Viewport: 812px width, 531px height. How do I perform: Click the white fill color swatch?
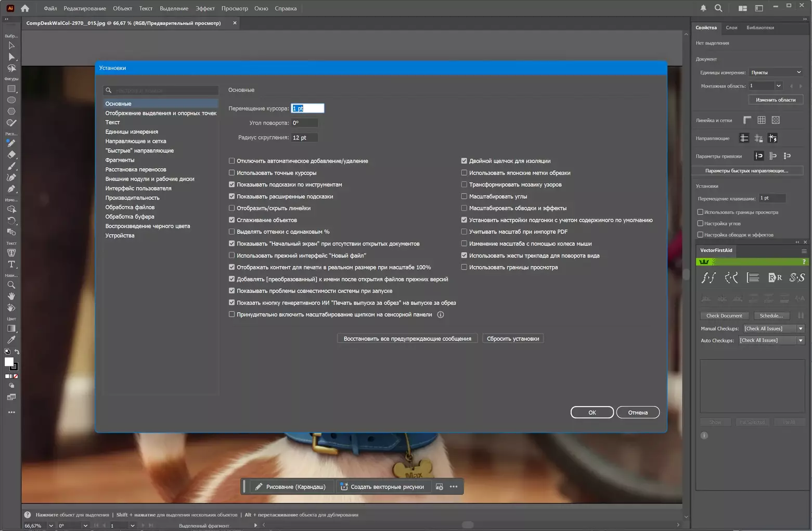(x=9, y=362)
